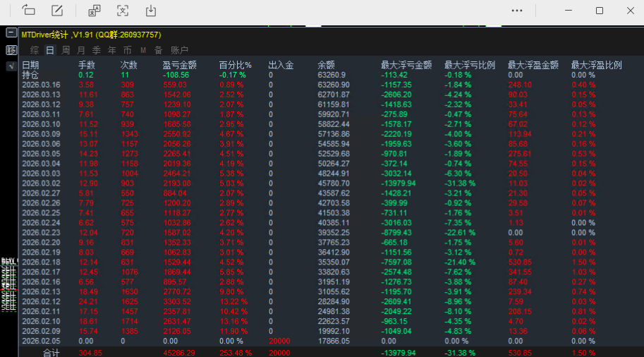Click the -31.38 % value on 2026.03.02 row
This screenshot has height=357, width=644.
coord(460,183)
